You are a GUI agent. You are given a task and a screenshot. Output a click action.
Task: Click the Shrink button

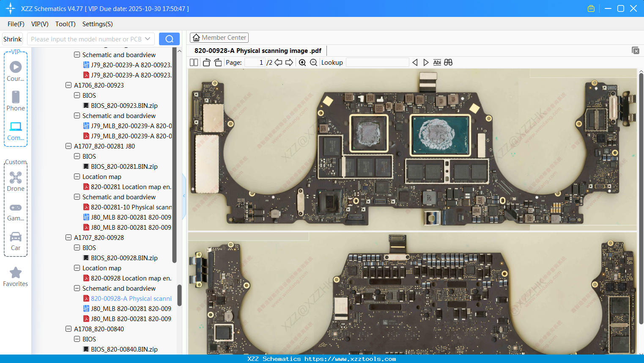(13, 39)
